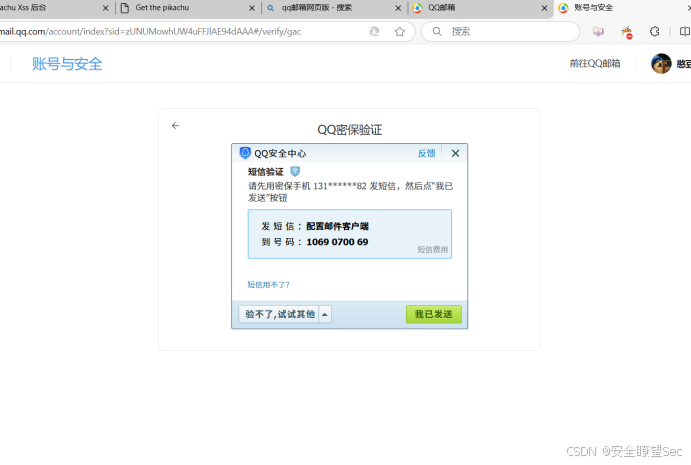Toggle the sidebar panel icon
691x465 pixels.
684,32
